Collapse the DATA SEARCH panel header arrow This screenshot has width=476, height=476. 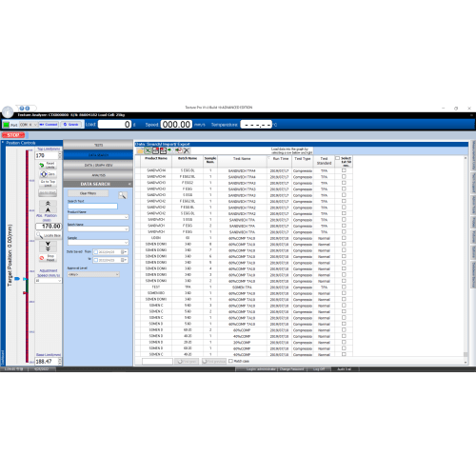click(x=129, y=184)
